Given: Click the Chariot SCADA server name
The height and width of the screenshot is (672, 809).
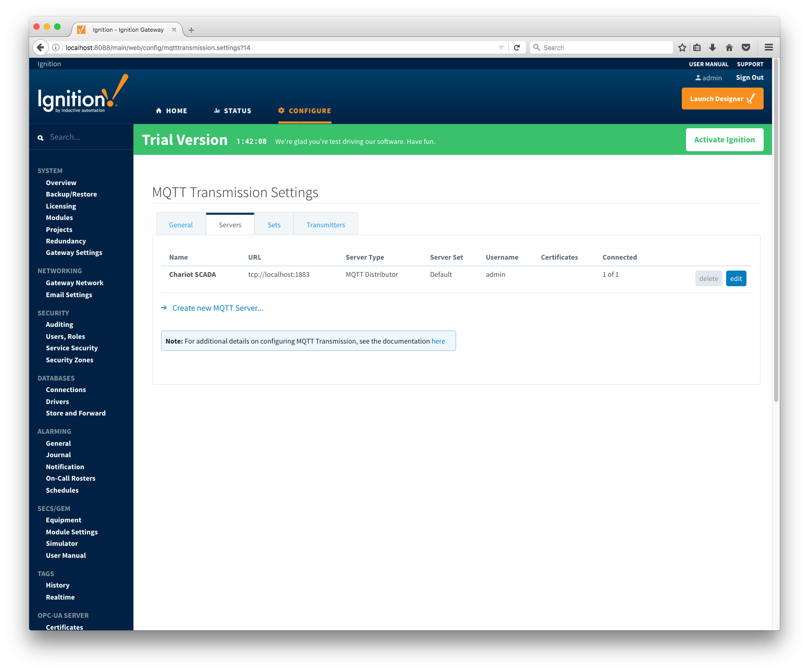Looking at the screenshot, I should click(192, 275).
